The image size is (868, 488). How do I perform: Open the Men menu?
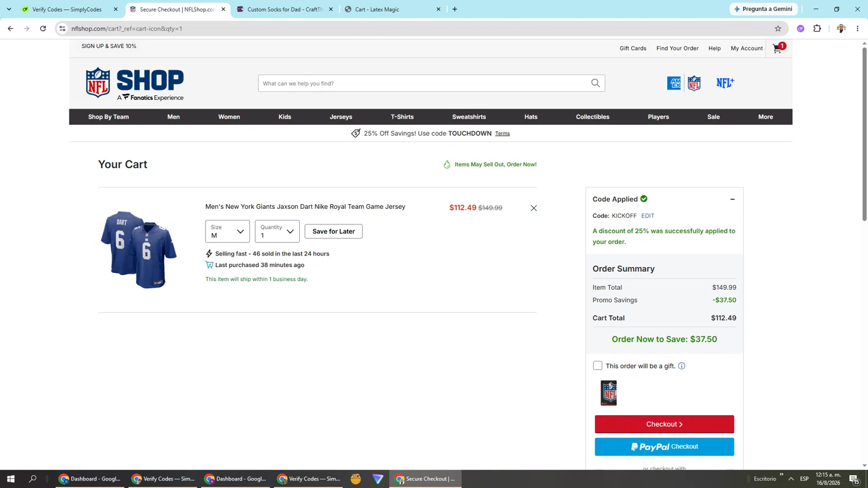(x=174, y=117)
